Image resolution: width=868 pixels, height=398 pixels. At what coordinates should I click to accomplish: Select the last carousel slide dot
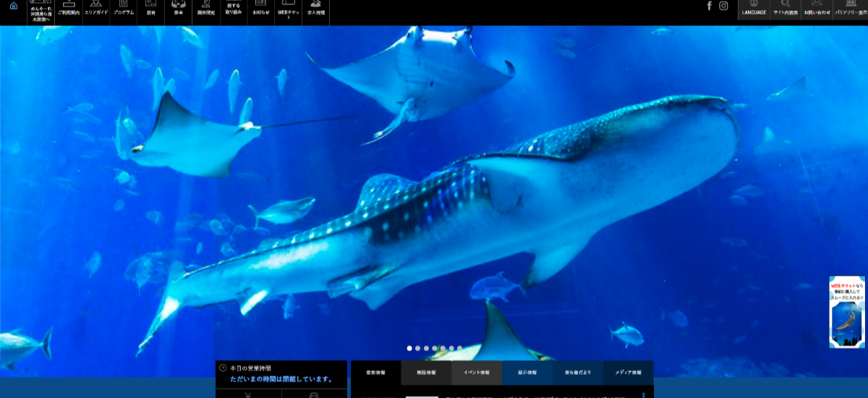(x=459, y=348)
